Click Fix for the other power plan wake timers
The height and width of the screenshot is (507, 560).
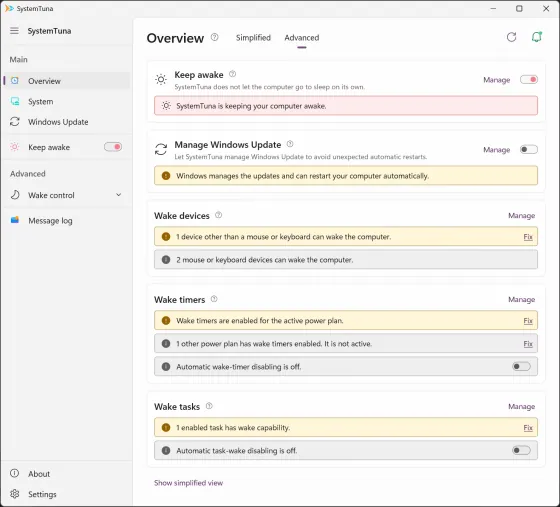528,343
